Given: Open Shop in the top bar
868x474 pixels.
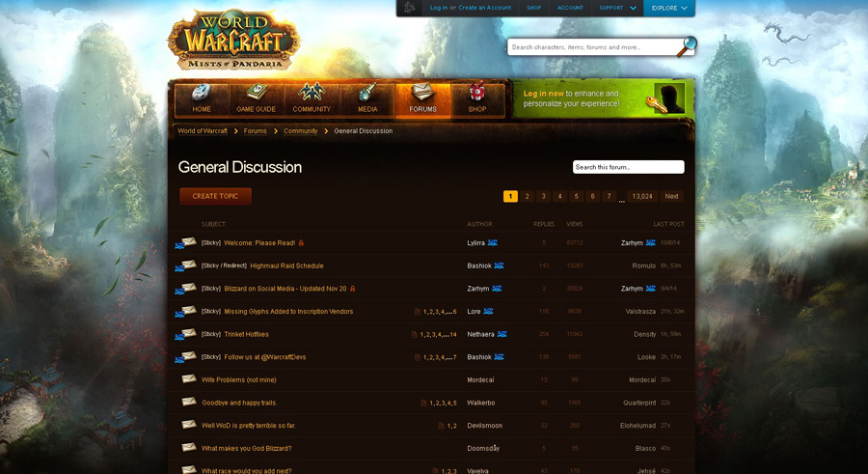Looking at the screenshot, I should point(533,8).
